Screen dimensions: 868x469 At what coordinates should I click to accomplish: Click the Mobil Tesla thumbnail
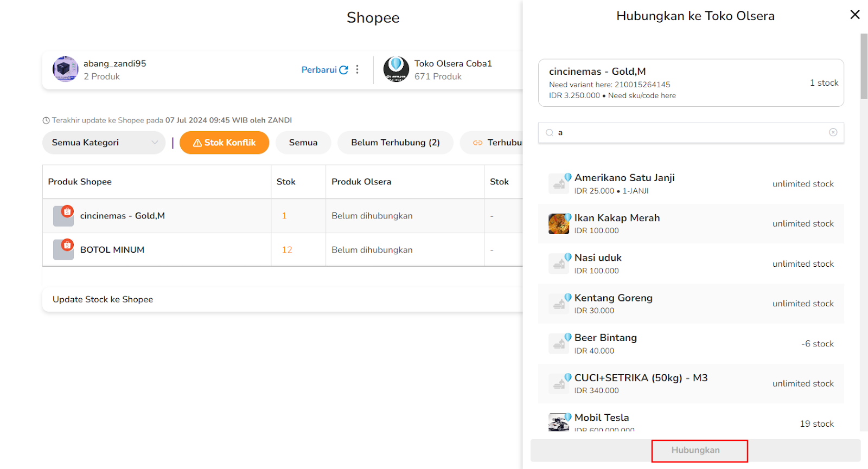559,422
